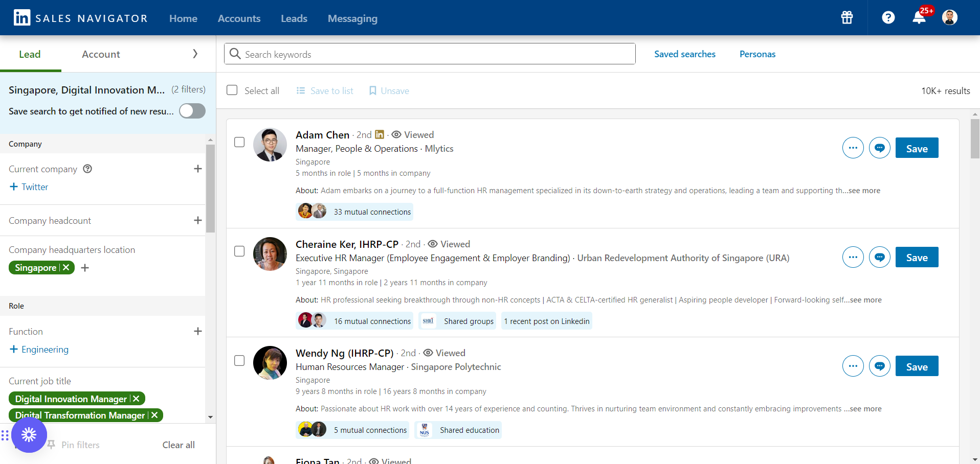This screenshot has height=464, width=980.
Task: Save Adam Chen as a lead
Action: click(917, 148)
